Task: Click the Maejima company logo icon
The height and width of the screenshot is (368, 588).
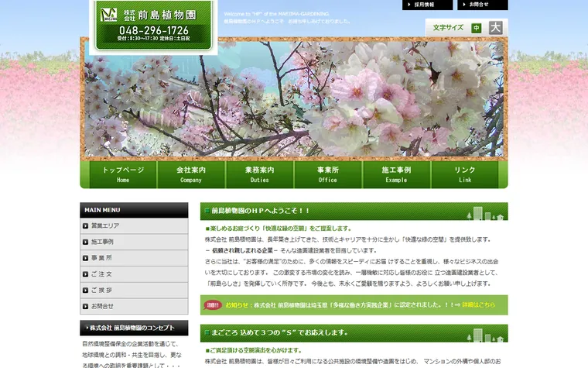Action: coord(109,15)
